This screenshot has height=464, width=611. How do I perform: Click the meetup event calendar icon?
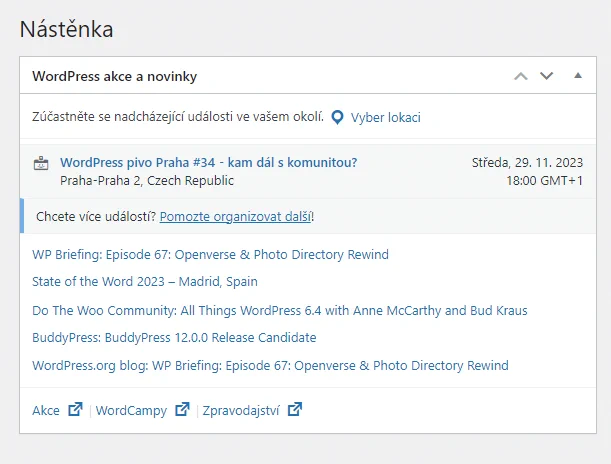[x=41, y=163]
